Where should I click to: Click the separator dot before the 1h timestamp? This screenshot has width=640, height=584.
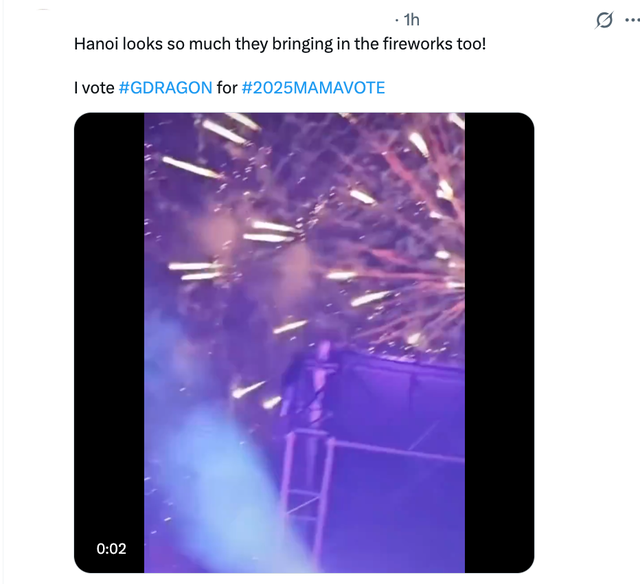pos(397,20)
